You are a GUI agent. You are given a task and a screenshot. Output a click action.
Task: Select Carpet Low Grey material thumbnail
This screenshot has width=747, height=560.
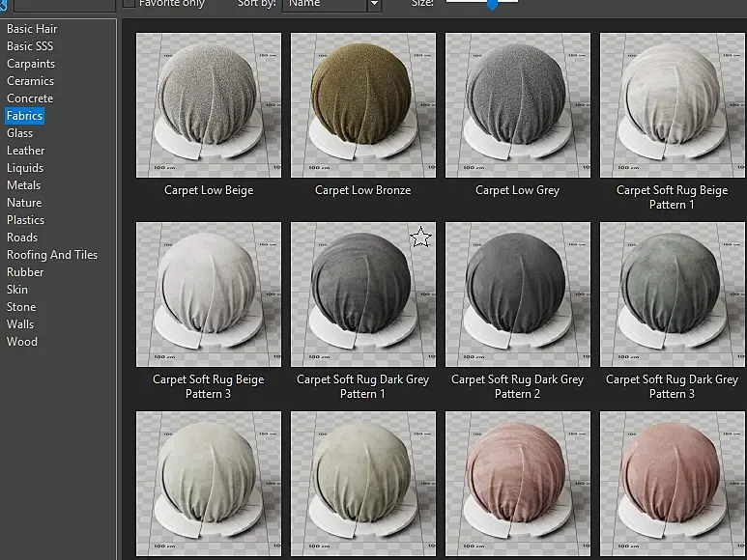point(518,105)
